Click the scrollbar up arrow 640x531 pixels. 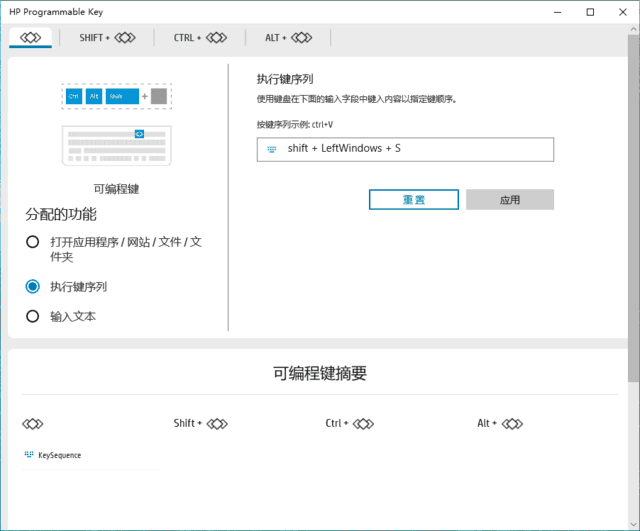(633, 29)
